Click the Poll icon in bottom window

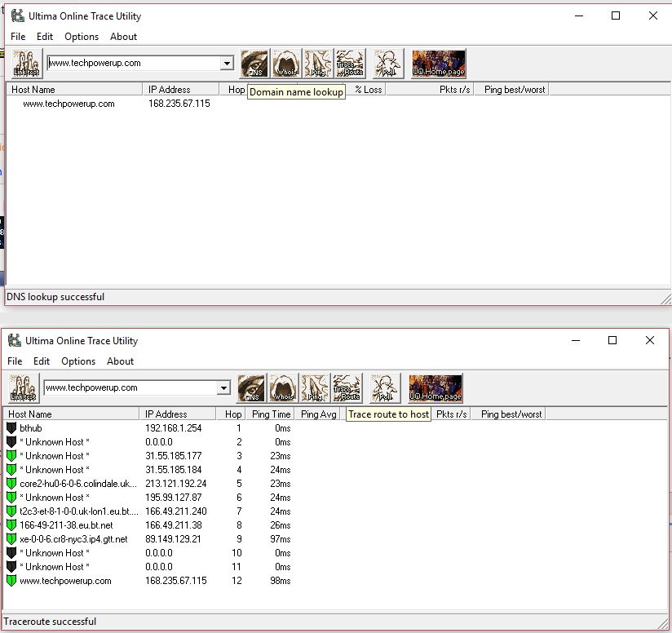pos(385,388)
